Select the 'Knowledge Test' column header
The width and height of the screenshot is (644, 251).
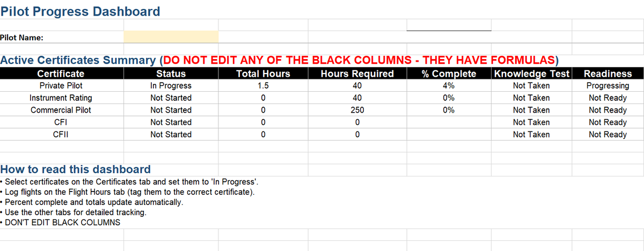[x=531, y=73]
